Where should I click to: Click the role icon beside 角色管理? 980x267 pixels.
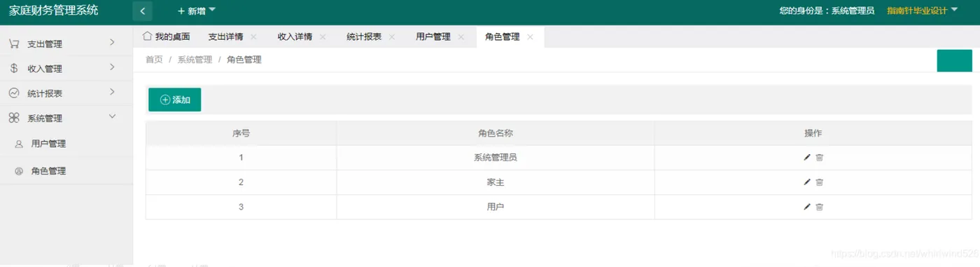(19, 171)
